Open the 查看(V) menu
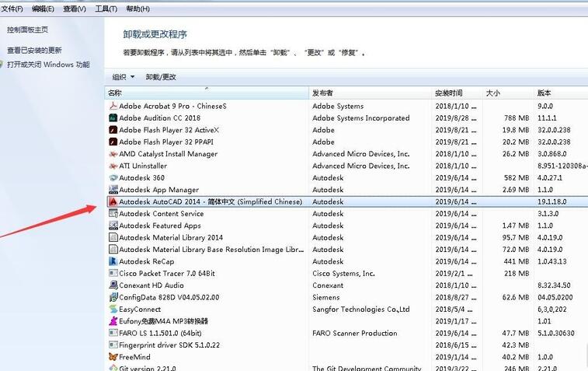Image resolution: width=588 pixels, height=371 pixels. tap(75, 9)
